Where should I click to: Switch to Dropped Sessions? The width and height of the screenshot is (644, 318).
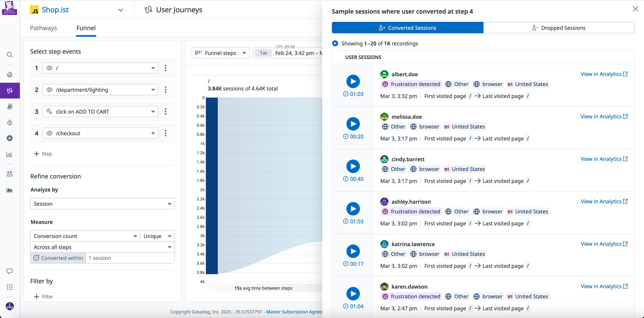[x=559, y=28]
